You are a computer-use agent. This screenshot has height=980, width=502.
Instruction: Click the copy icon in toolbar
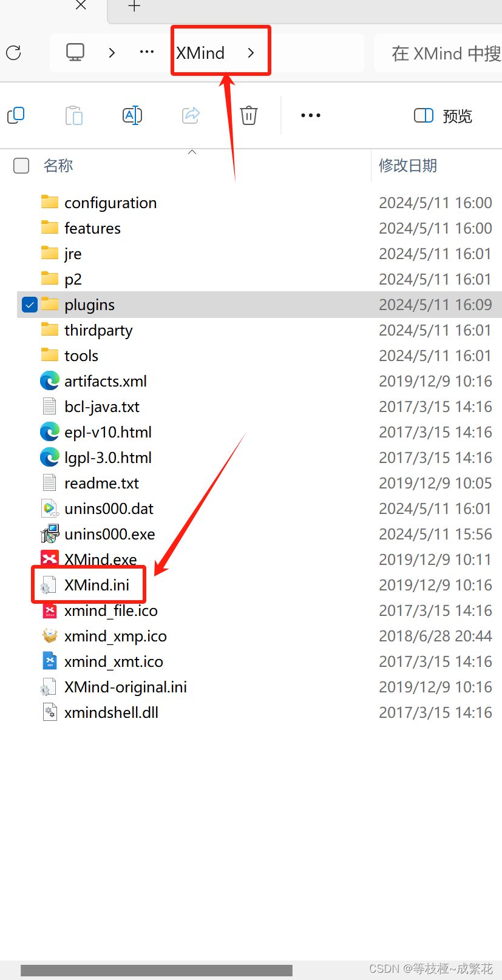pyautogui.click(x=16, y=115)
